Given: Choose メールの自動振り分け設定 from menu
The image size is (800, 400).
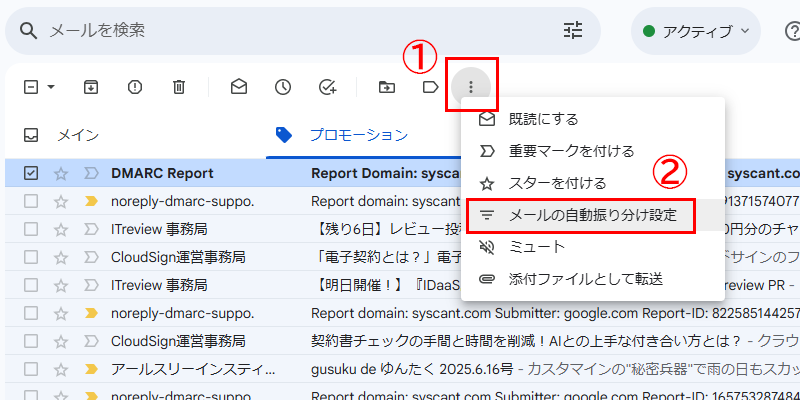Looking at the screenshot, I should (x=592, y=215).
